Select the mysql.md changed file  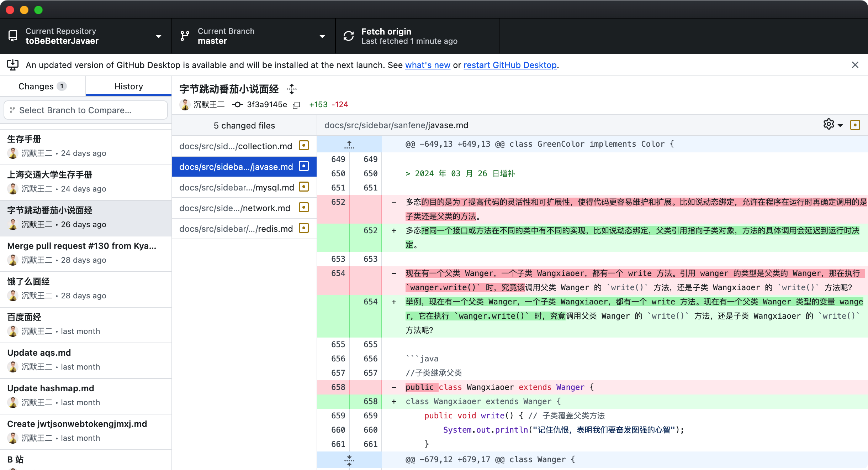pyautogui.click(x=237, y=187)
